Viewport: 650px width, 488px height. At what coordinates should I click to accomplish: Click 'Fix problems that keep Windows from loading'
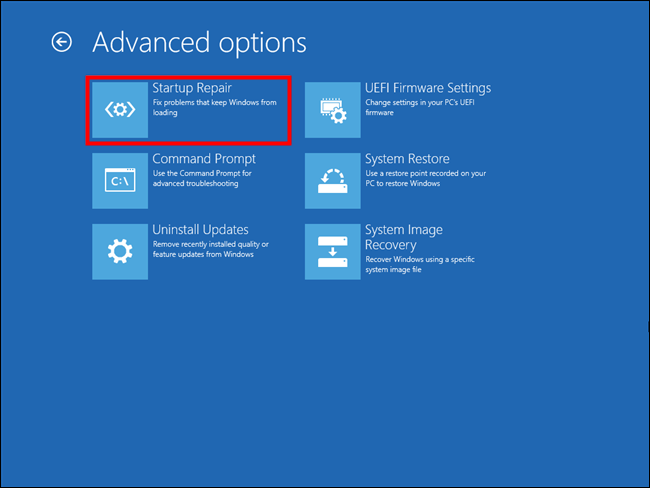215,107
